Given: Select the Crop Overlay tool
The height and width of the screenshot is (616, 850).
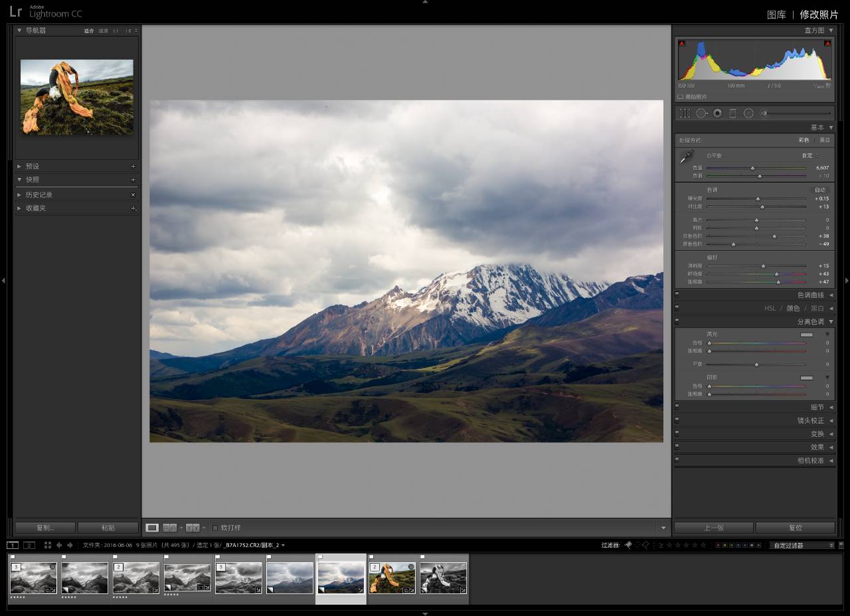Looking at the screenshot, I should (x=685, y=114).
